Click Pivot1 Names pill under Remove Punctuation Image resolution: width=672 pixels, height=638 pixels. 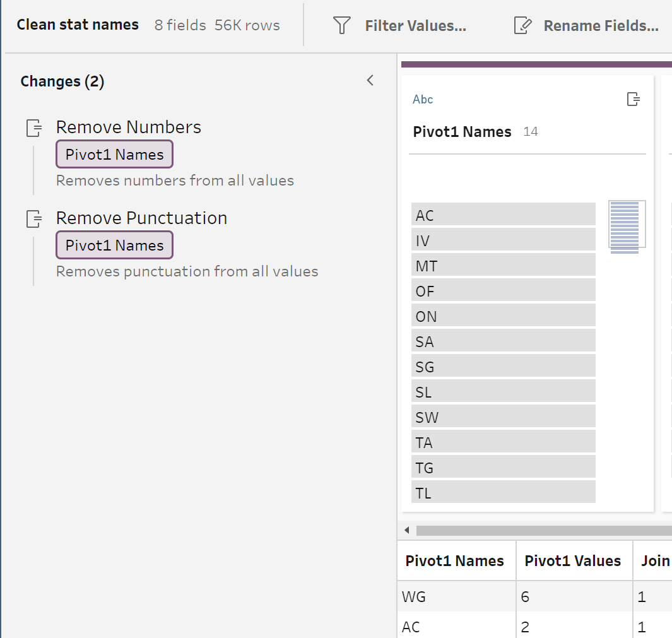[x=114, y=245]
